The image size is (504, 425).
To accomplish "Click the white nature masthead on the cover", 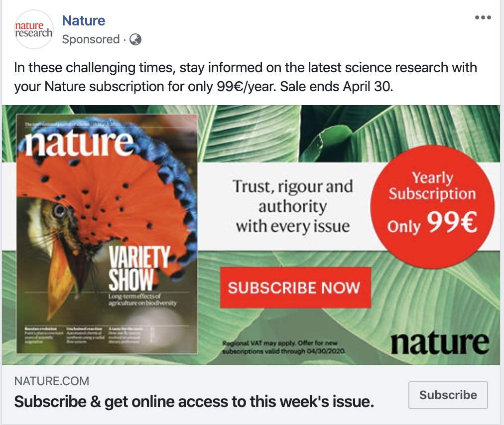I will (x=79, y=142).
